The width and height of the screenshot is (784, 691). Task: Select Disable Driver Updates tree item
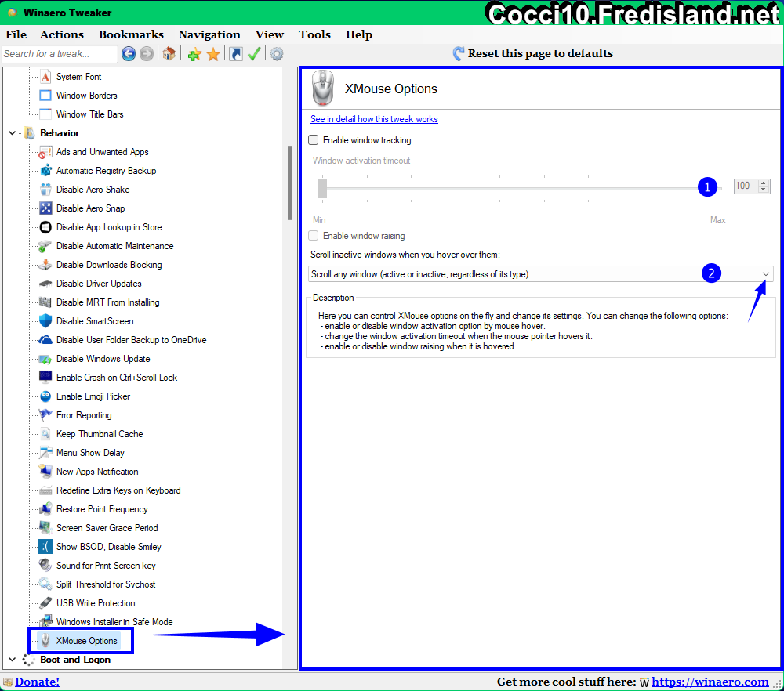pyautogui.click(x=99, y=284)
